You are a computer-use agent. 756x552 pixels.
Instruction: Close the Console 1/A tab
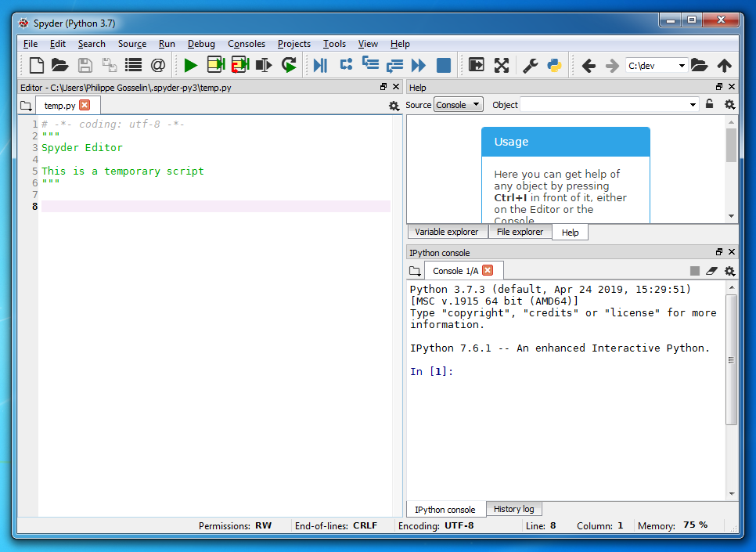tap(488, 270)
